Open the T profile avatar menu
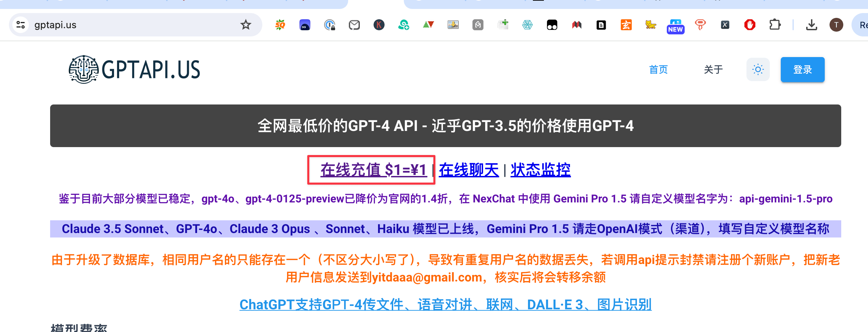868x332 pixels. tap(836, 25)
